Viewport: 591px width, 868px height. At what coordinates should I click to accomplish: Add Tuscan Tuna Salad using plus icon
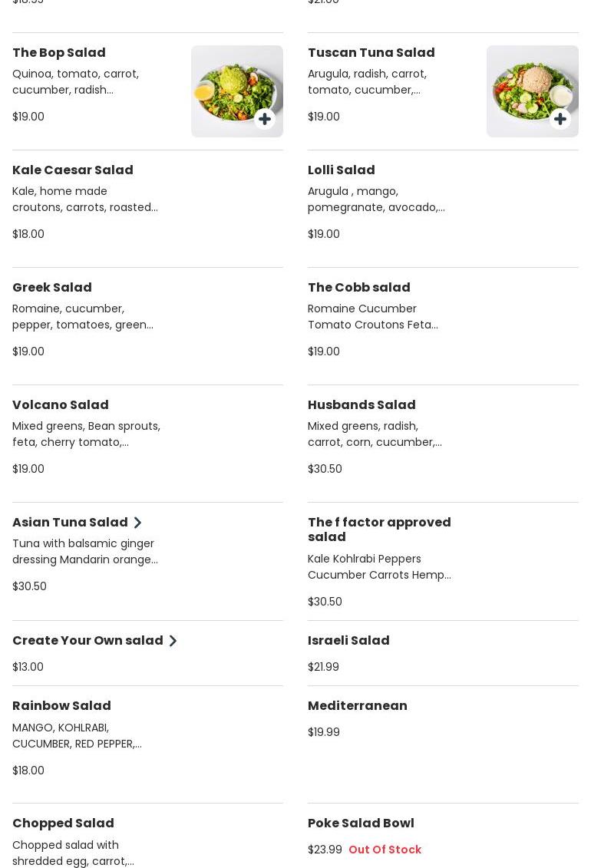pos(560,119)
